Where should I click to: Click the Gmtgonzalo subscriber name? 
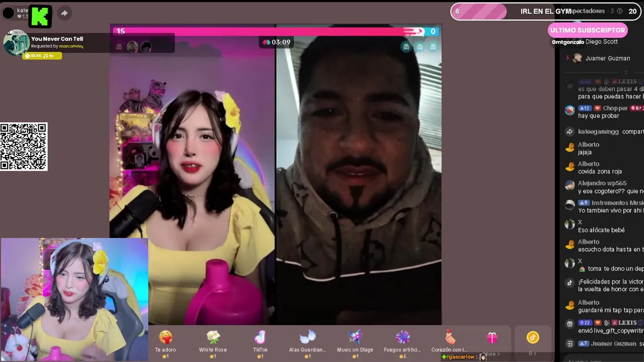pyautogui.click(x=568, y=42)
